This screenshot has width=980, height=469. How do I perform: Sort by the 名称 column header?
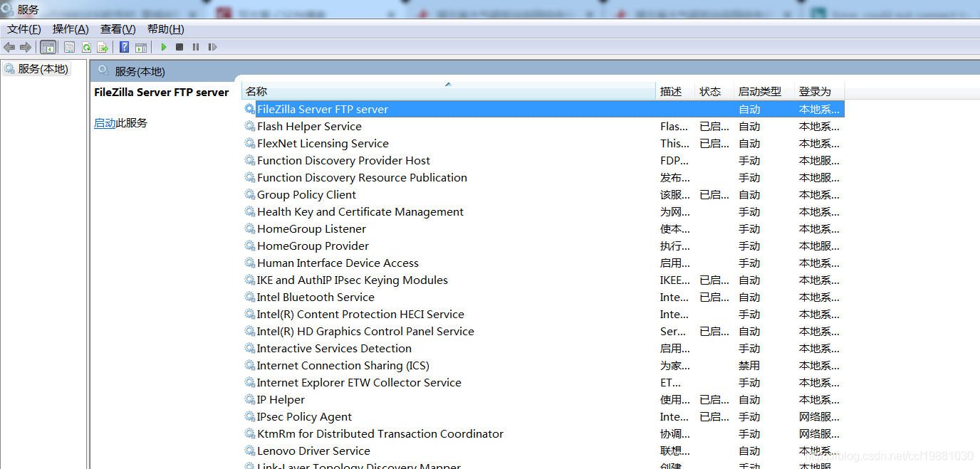[x=449, y=91]
